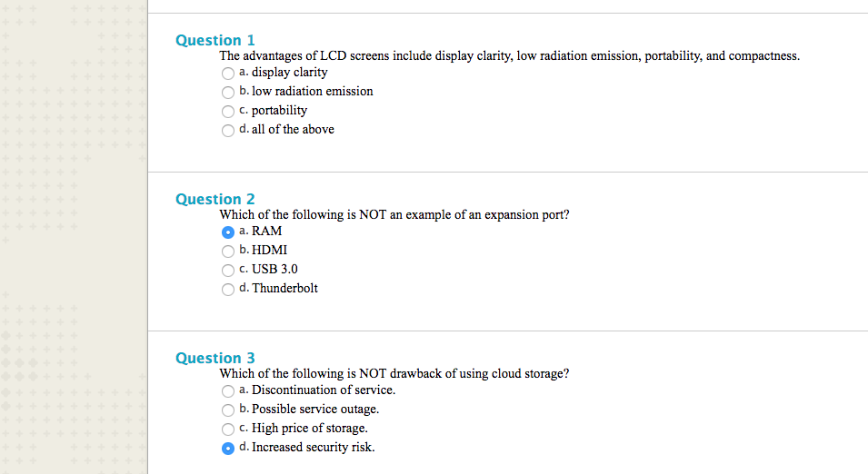Viewport: 868px width, 474px height.
Task: Select 'USB 3.0' radio button
Action: pyautogui.click(x=227, y=270)
